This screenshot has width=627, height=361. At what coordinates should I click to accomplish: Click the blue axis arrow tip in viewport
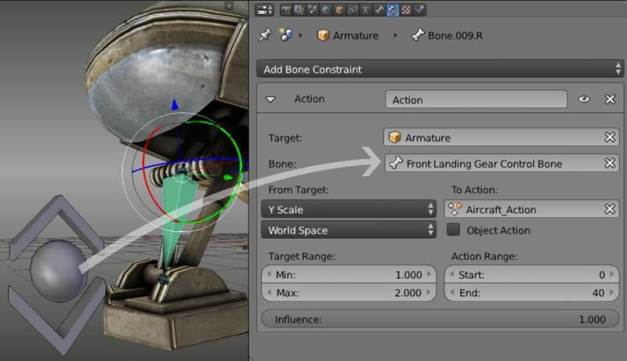[174, 105]
